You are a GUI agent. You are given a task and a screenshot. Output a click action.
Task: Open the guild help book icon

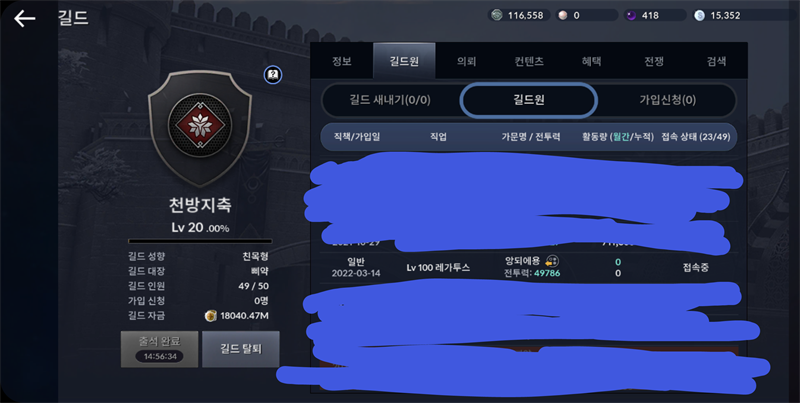(x=273, y=75)
